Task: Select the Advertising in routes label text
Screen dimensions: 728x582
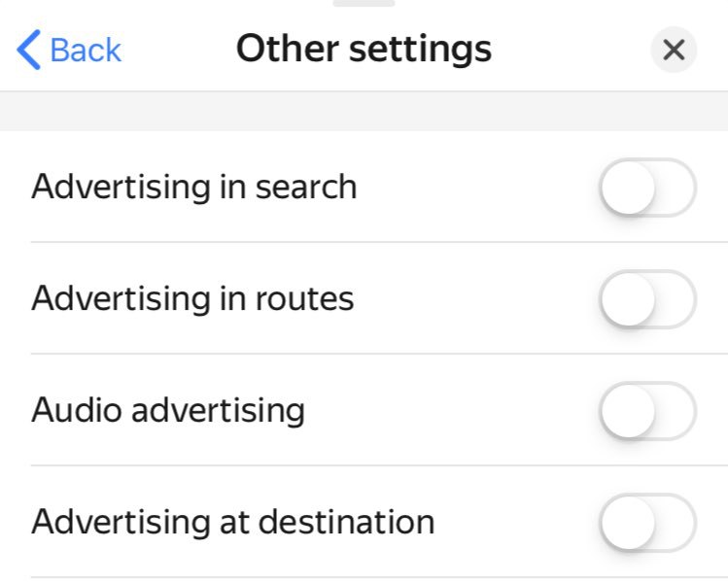Action: click(192, 298)
